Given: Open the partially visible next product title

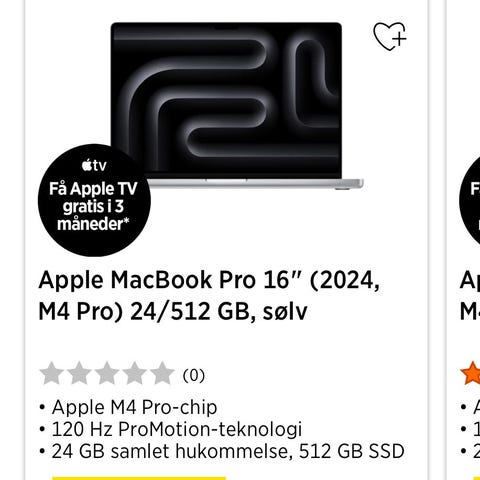Looking at the screenshot, I should [x=470, y=295].
